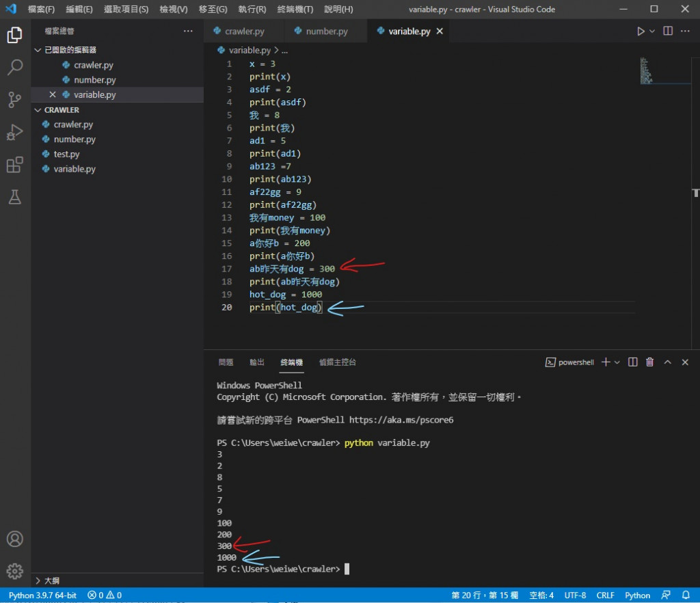Viewport: 700px width, 603px height.
Task: Switch to the Problems panel tab
Action: (x=226, y=362)
